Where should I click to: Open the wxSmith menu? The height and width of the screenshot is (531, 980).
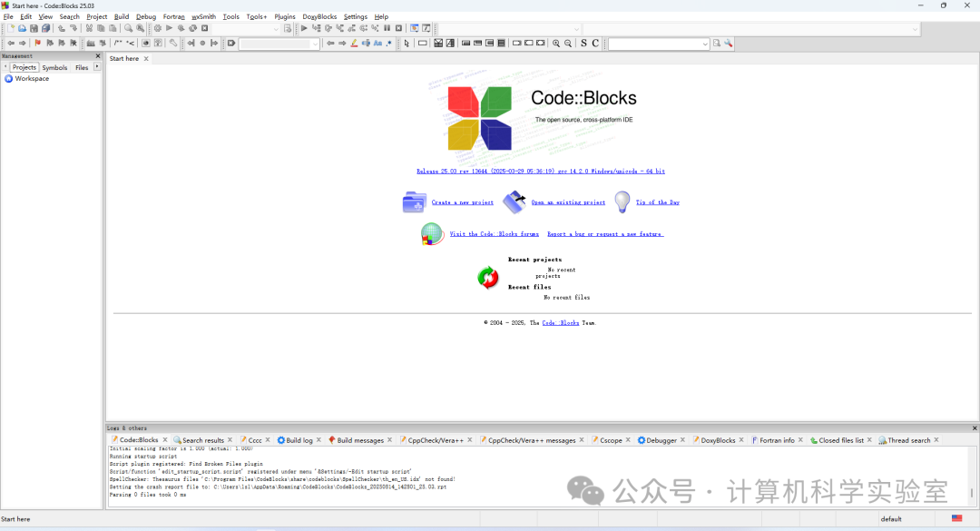click(204, 17)
